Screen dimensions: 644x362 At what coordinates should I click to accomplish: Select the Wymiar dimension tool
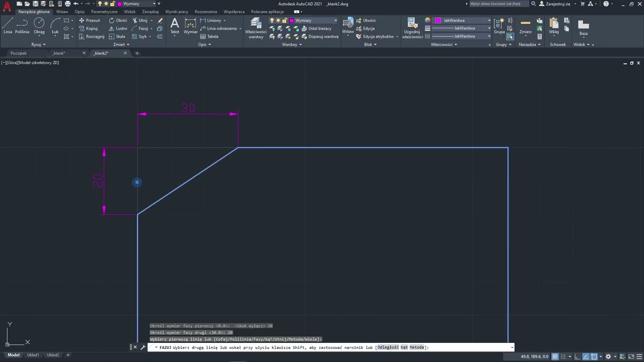tap(191, 26)
